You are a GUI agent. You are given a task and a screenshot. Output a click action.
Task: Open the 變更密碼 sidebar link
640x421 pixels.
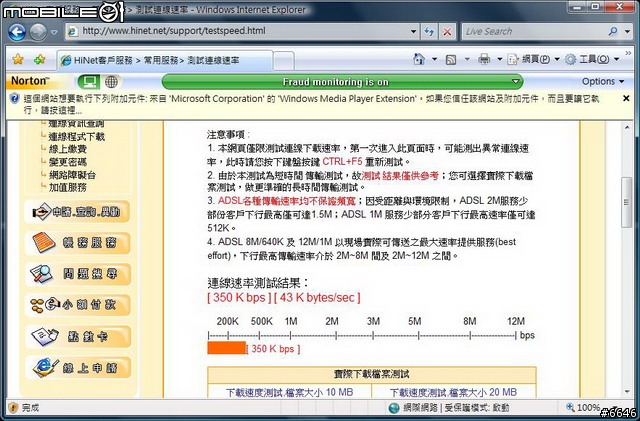click(68, 162)
